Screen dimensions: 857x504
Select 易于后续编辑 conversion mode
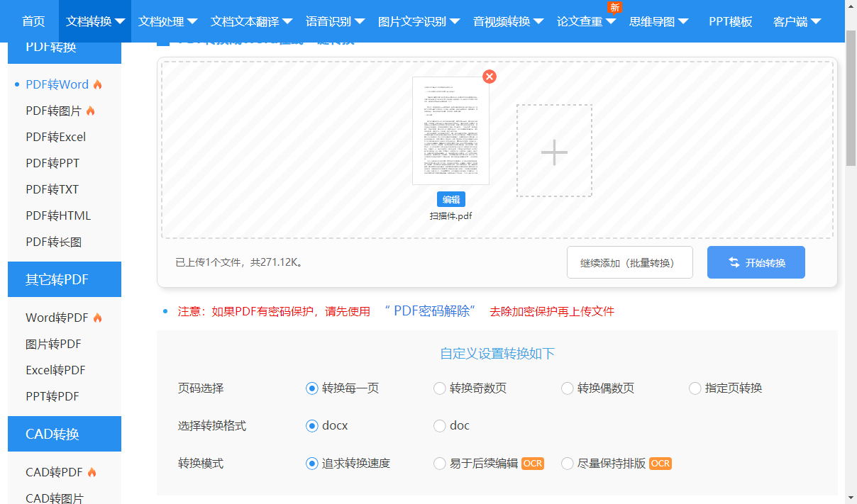tap(439, 464)
